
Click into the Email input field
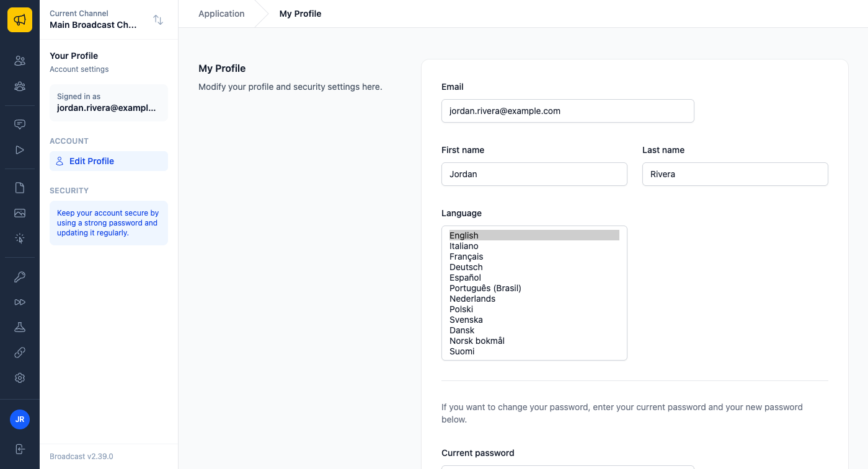568,111
